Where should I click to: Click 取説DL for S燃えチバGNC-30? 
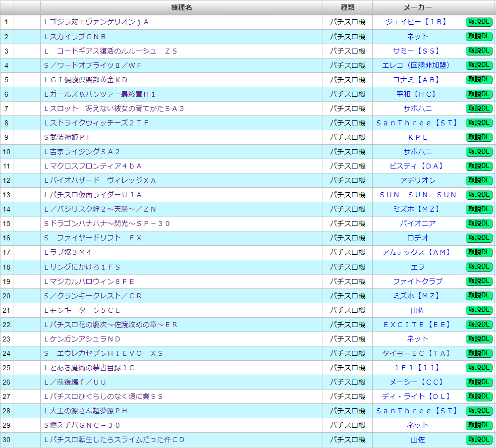coord(479,425)
